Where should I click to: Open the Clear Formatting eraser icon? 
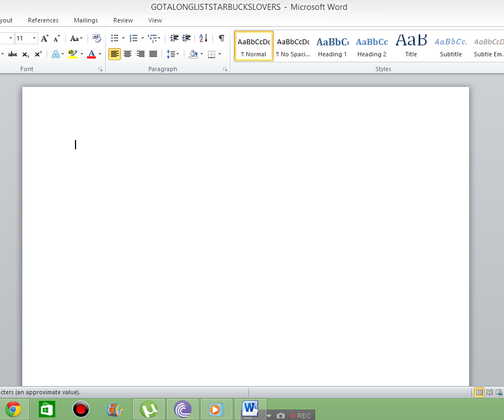point(97,39)
